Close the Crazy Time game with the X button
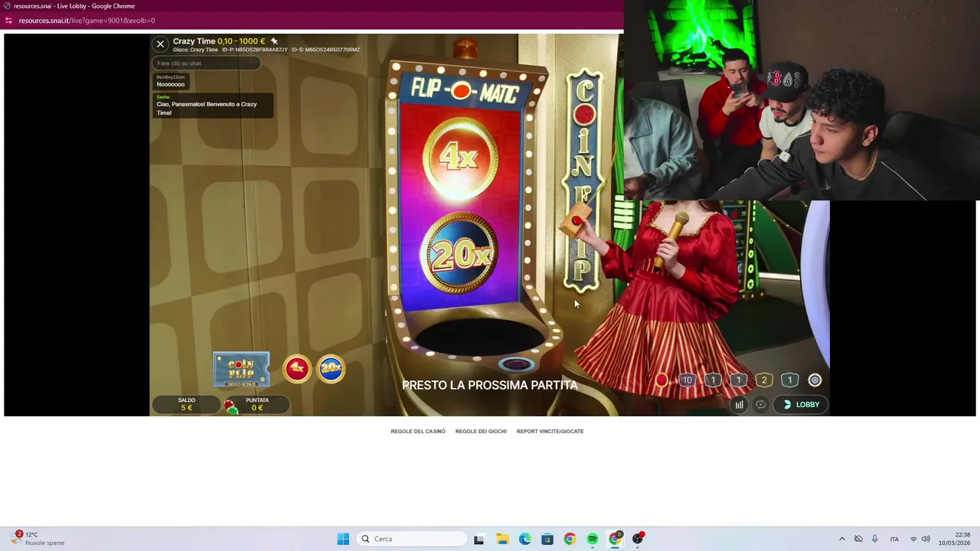The height and width of the screenshot is (551, 980). pyautogui.click(x=160, y=44)
